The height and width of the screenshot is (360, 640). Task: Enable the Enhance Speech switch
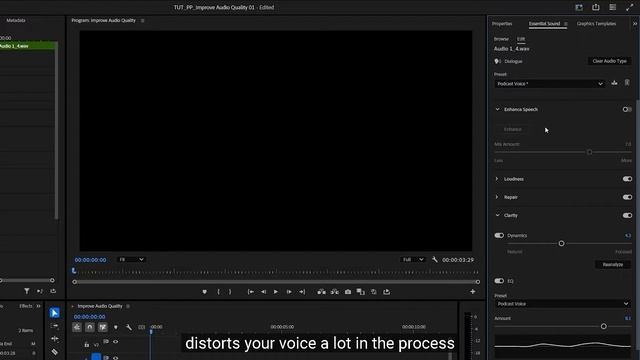click(627, 109)
